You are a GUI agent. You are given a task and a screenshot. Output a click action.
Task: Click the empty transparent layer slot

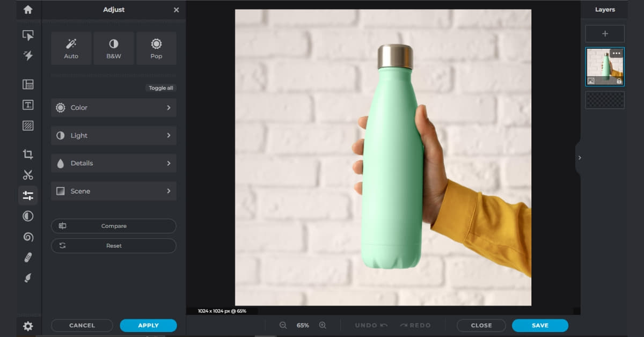pyautogui.click(x=605, y=100)
